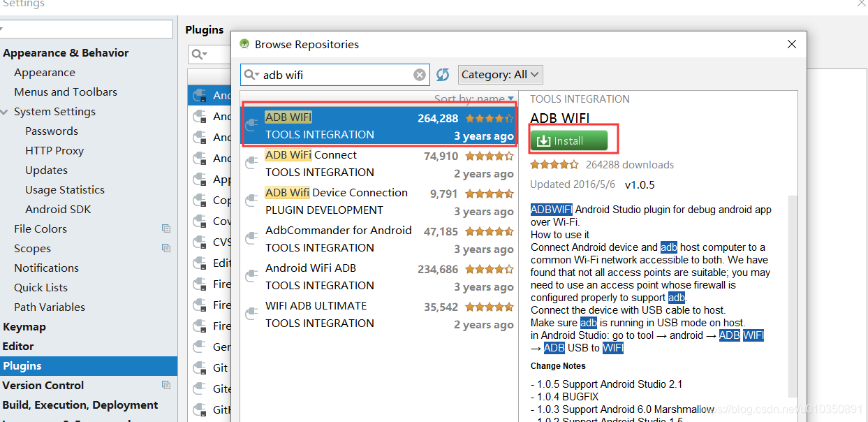868x422 pixels.
Task: Click the ADB WIFI plug icon
Action: [251, 126]
